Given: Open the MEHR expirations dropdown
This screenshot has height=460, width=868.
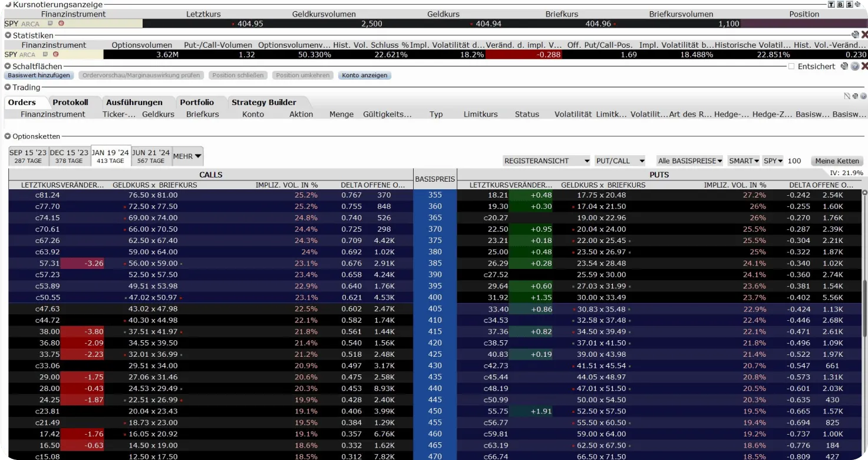Looking at the screenshot, I should (187, 156).
